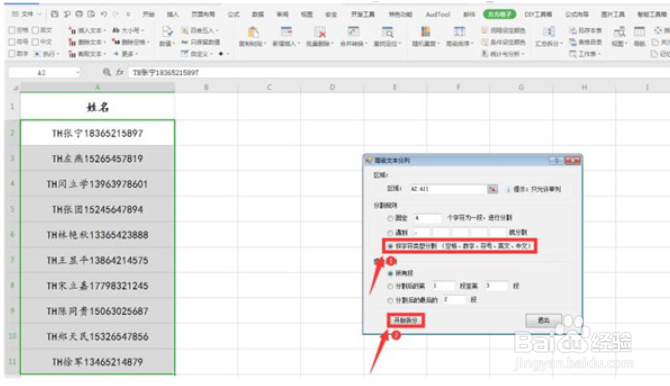Click 间隔设定颜色

503,30
